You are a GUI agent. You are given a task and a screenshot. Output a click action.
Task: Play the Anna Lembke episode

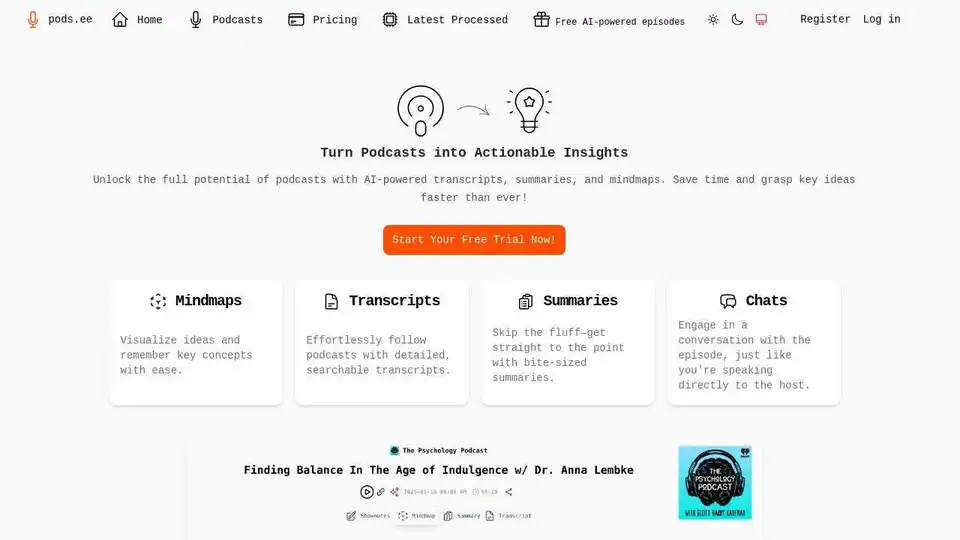[x=367, y=492]
